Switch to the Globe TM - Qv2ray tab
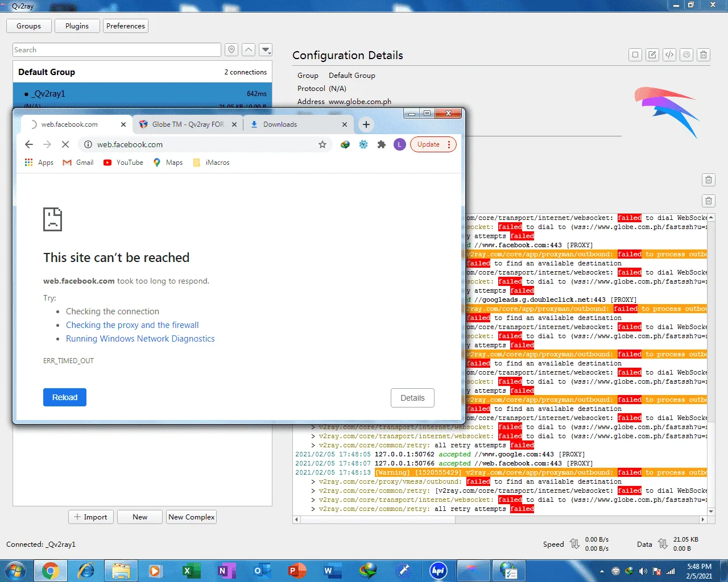The image size is (728, 582). 188,124
